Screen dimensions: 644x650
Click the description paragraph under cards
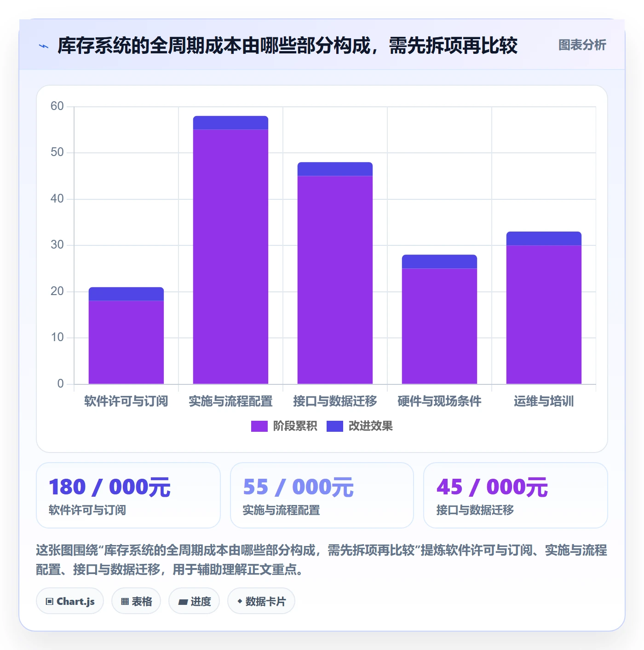pos(322,560)
